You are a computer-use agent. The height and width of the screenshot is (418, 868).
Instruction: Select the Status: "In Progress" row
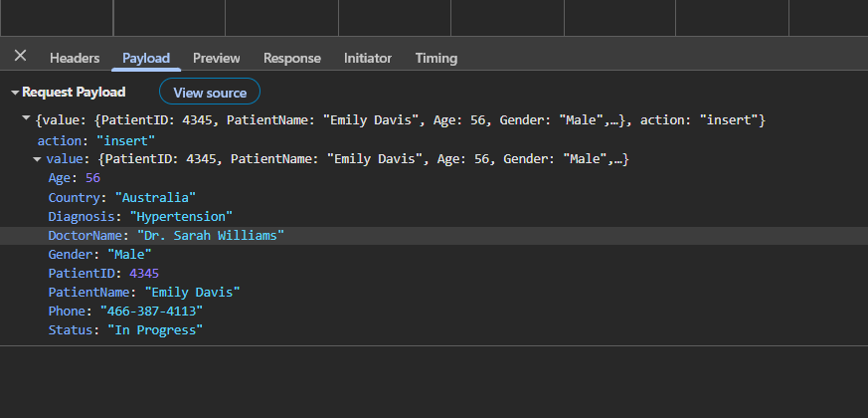pyautogui.click(x=434, y=330)
